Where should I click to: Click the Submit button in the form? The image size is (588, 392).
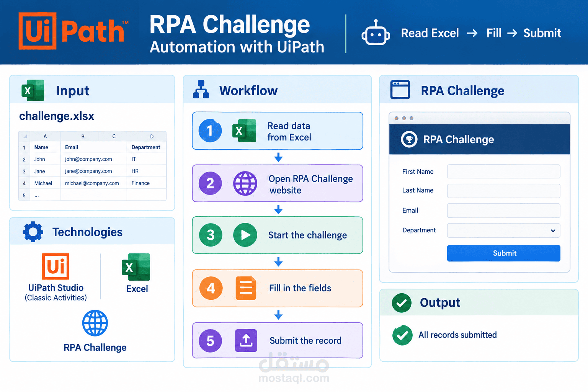click(x=503, y=253)
